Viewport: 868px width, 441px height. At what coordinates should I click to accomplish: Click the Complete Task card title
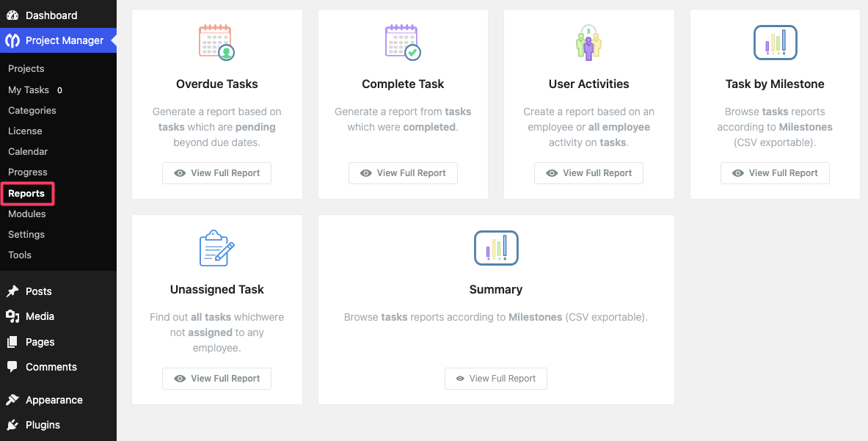[403, 84]
